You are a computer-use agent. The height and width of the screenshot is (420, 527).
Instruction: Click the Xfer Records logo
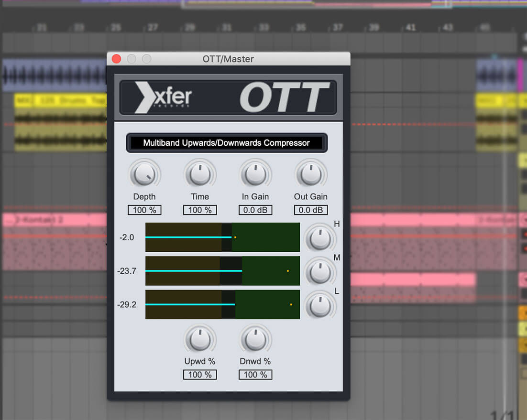coord(164,97)
